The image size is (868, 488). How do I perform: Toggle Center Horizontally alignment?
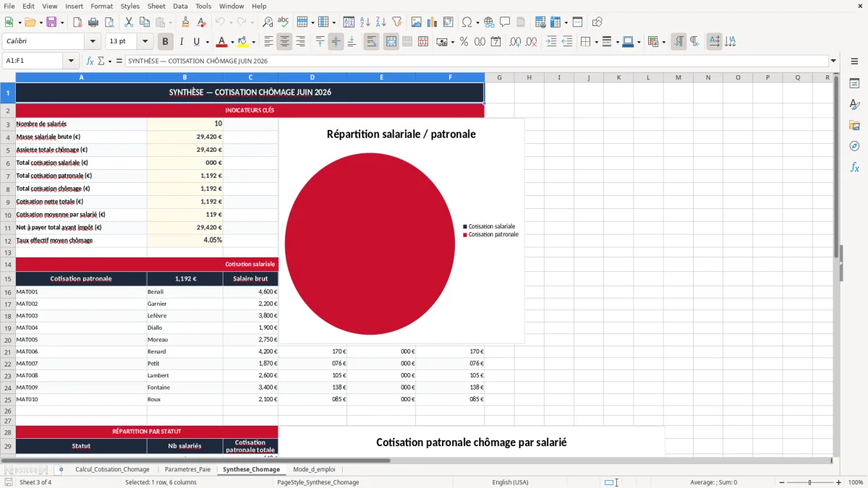(284, 42)
